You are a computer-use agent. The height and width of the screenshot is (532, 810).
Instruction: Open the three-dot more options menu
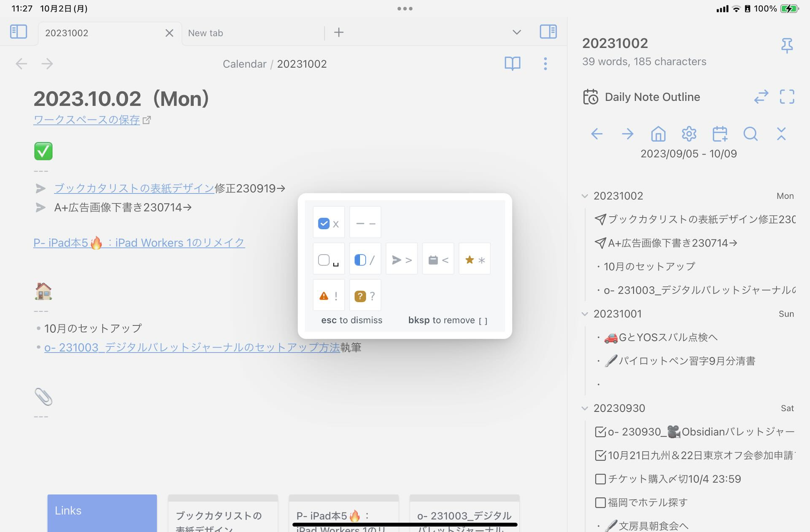tap(545, 64)
